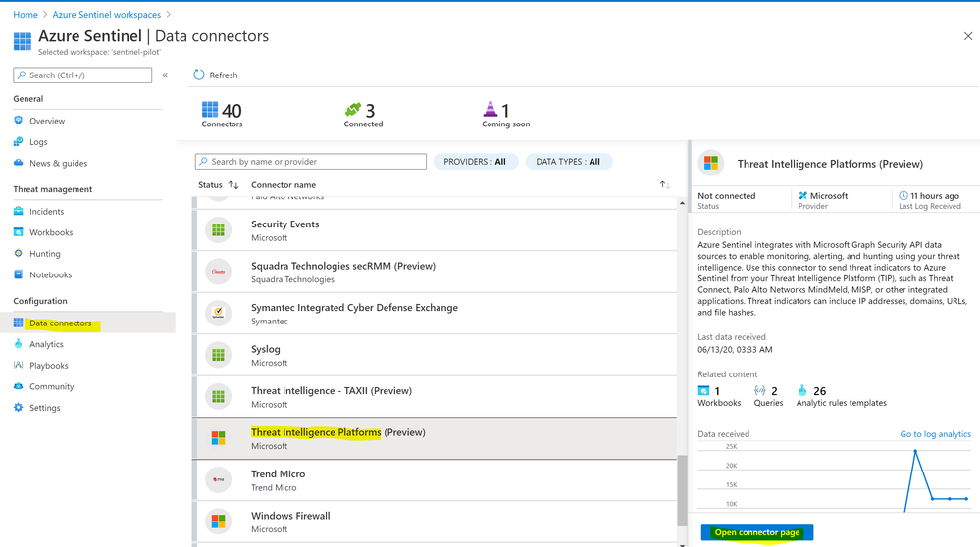Click Azure Sentinel workspaces breadcrumb

pos(107,15)
